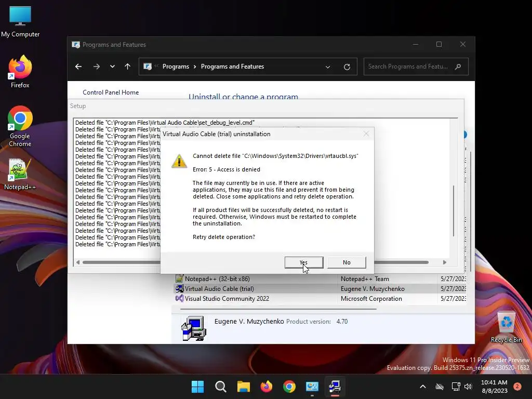532x399 pixels.
Task: Open Google Chrome desktop shortcut
Action: (x=20, y=126)
